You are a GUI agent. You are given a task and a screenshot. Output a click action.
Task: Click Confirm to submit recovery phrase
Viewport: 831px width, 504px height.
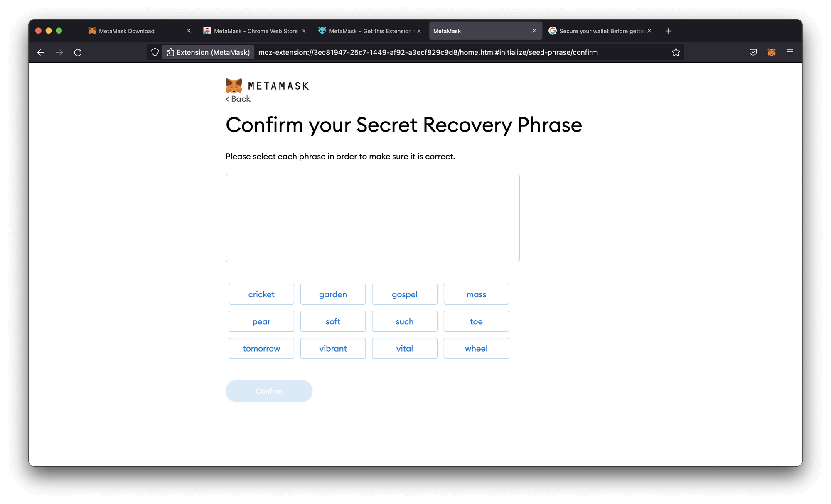pos(269,391)
